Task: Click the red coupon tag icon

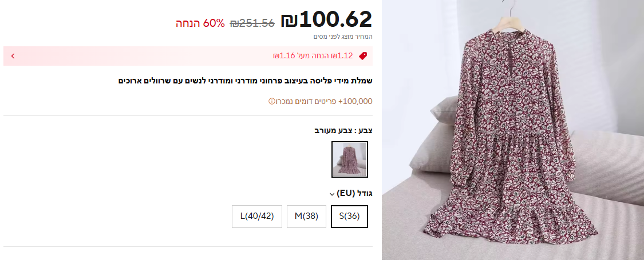Action: tap(363, 56)
